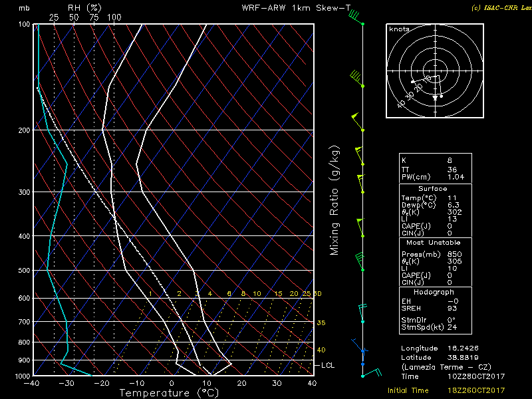Click the wind barb at 300 mb level
This screenshot has width=532, height=399.
pyautogui.click(x=361, y=184)
